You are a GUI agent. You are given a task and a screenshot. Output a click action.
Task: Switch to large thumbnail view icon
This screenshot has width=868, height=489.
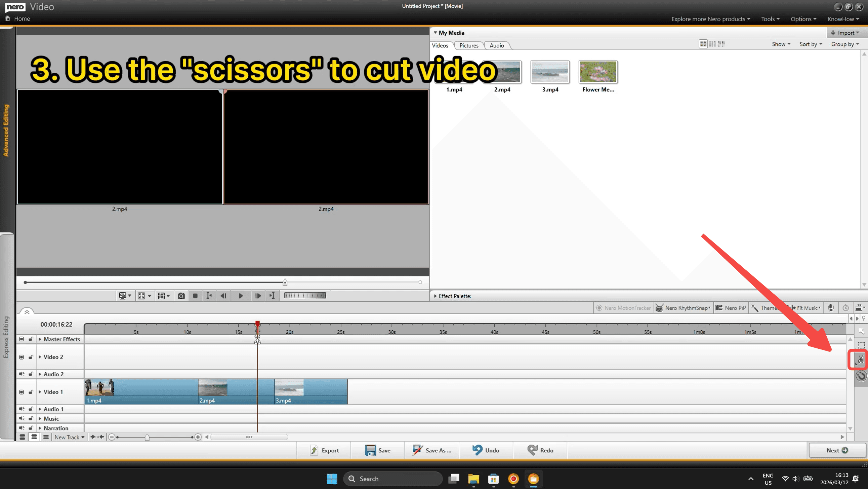703,44
